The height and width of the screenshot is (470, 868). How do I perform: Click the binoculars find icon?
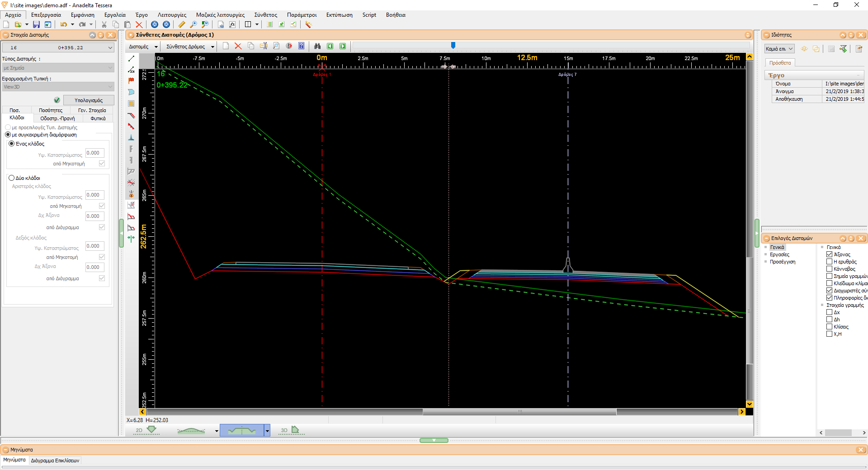317,46
